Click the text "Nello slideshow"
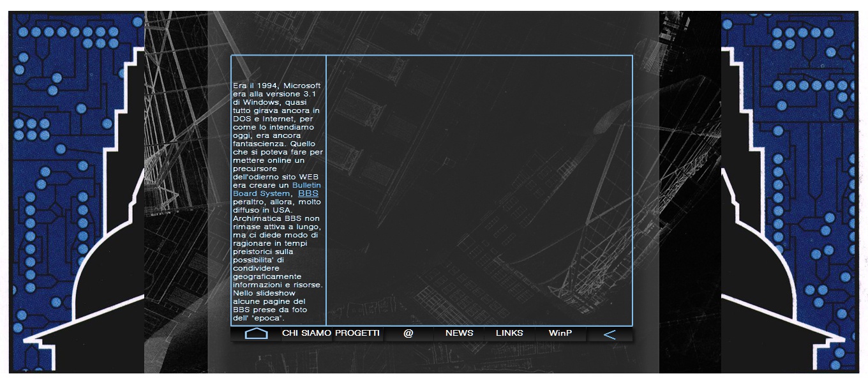This screenshot has width=868, height=383. [x=264, y=293]
